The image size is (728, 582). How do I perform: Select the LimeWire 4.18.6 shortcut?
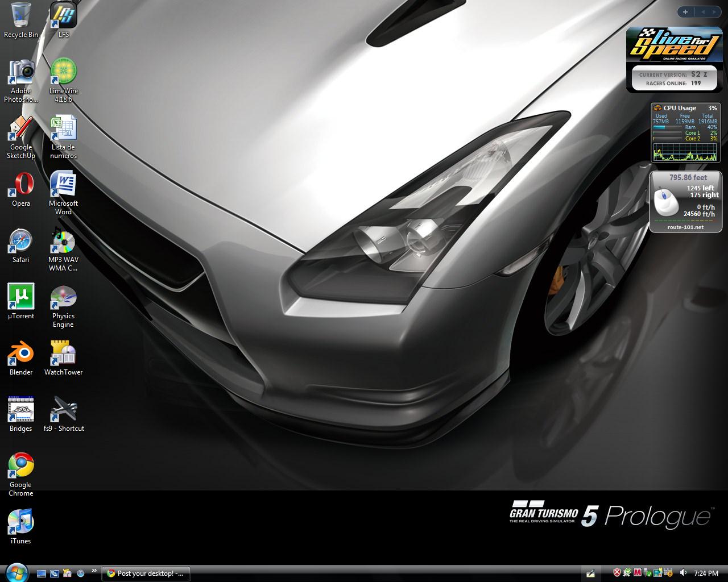point(64,81)
